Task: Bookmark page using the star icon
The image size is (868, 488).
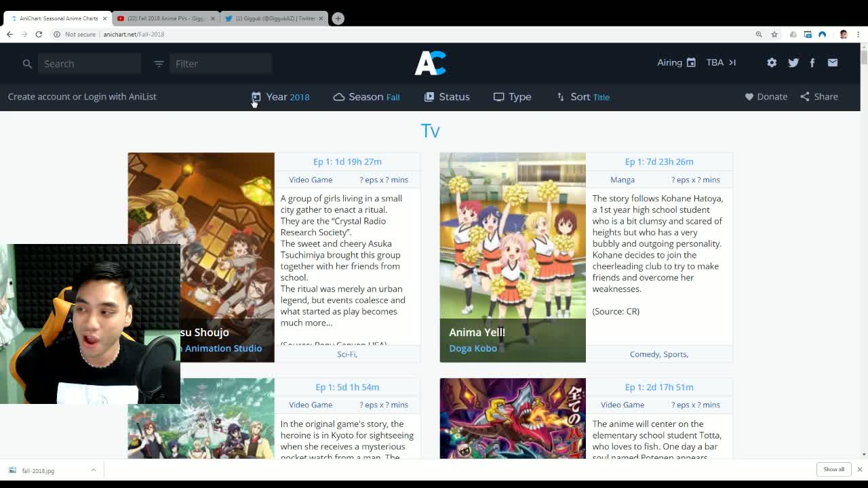Action: point(774,34)
